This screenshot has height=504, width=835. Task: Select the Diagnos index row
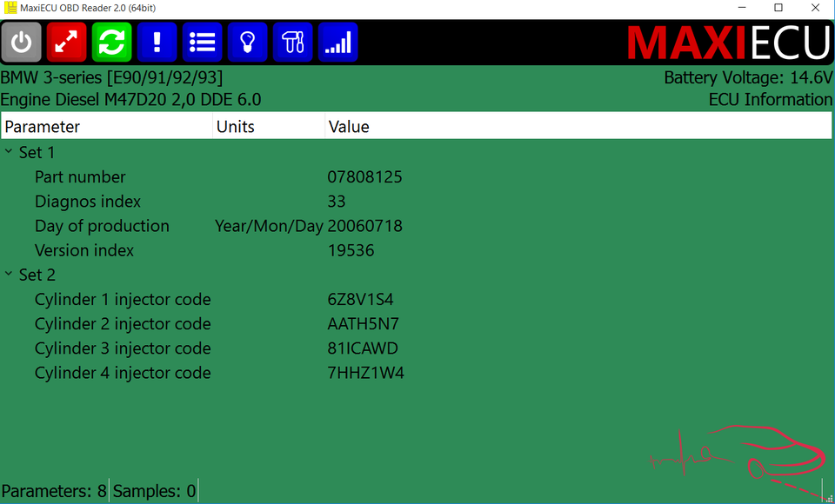click(x=417, y=202)
